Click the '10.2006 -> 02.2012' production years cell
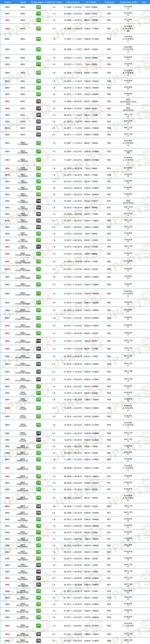150x644 pixels. pos(73,20)
